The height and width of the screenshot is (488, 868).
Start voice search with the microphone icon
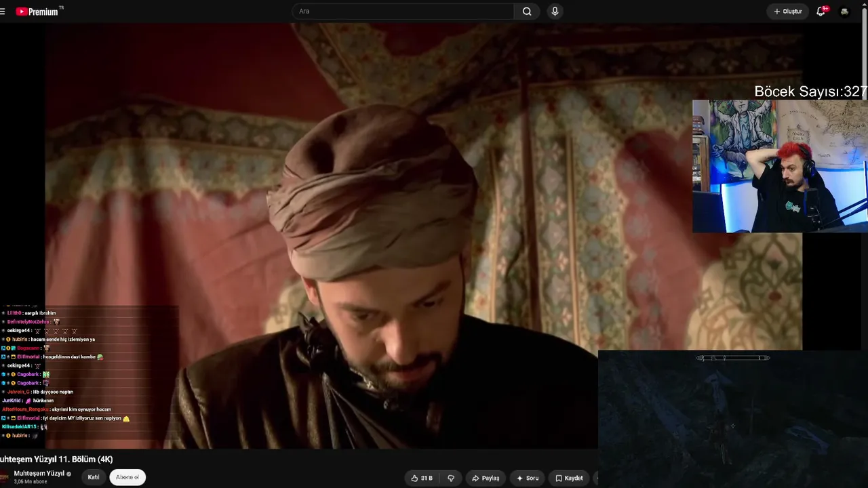pyautogui.click(x=555, y=12)
